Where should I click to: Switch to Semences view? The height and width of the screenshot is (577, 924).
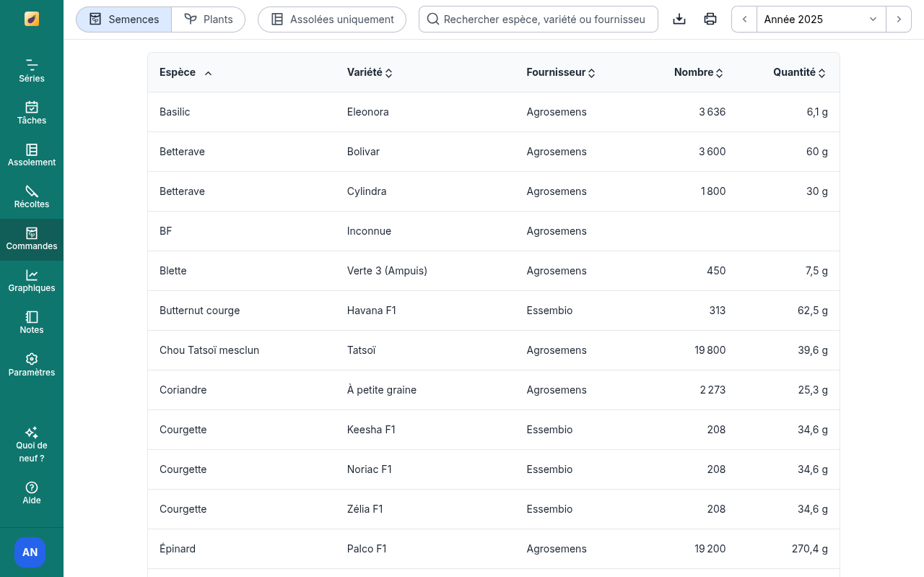pos(123,19)
